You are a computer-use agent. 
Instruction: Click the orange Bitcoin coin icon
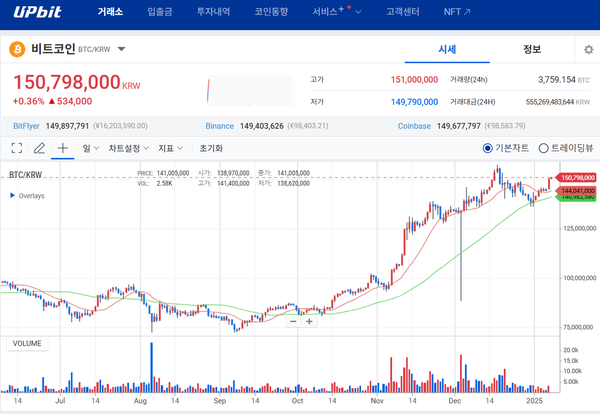17,49
